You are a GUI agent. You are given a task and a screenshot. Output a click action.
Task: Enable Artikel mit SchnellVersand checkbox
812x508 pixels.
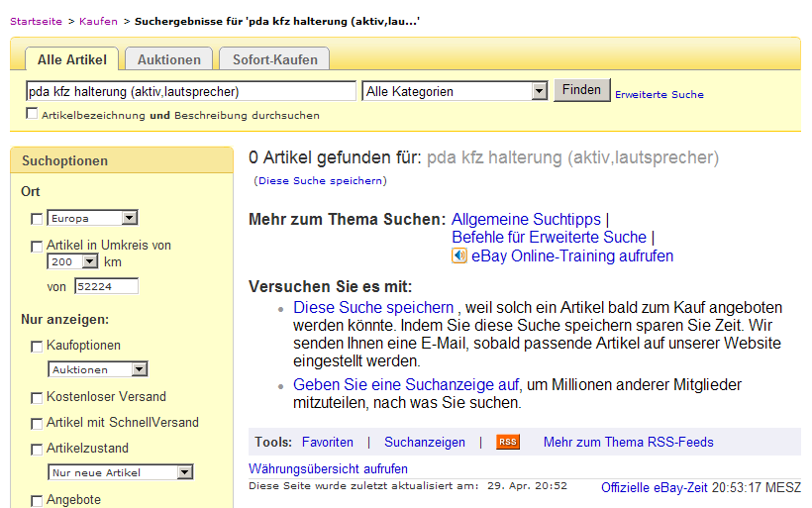click(x=37, y=424)
